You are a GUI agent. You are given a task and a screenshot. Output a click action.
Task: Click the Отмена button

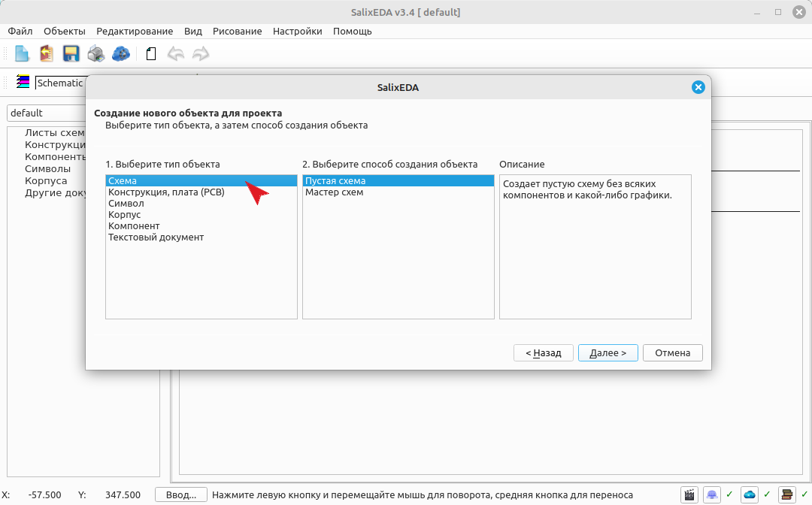tap(673, 353)
